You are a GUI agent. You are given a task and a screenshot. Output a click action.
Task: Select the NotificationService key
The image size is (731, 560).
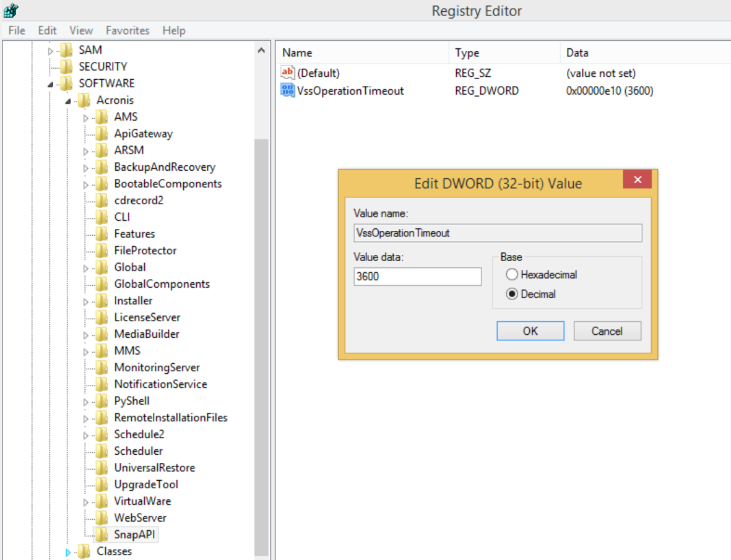point(161,384)
